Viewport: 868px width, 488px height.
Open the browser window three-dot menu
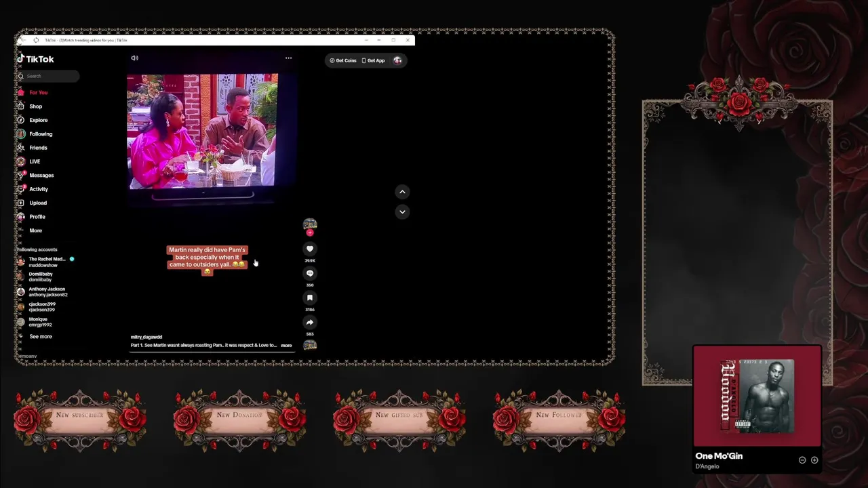tap(367, 40)
